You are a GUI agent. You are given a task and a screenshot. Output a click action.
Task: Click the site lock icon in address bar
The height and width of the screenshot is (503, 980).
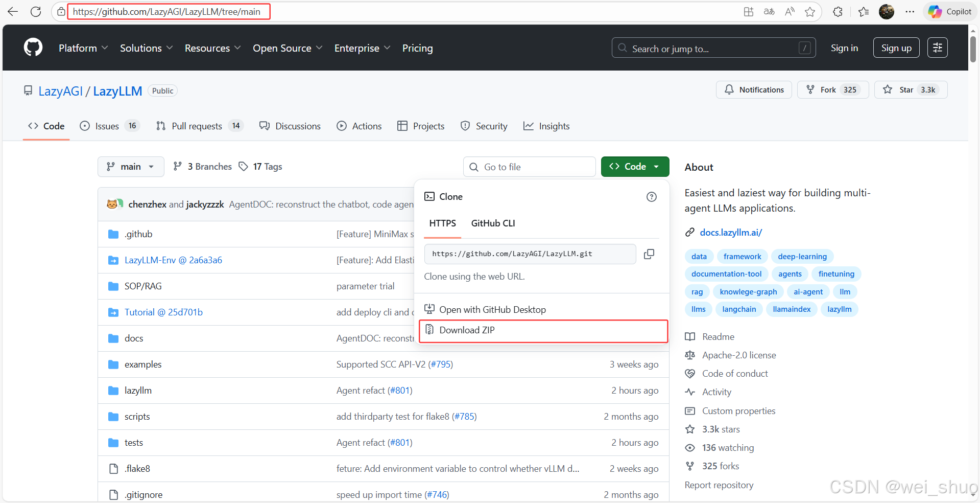[x=61, y=12]
